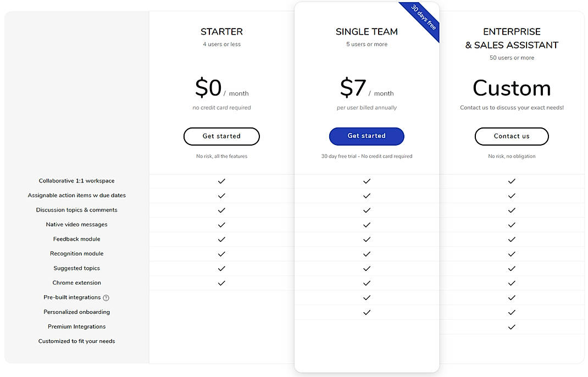This screenshot has height=377, width=588.
Task: Click the Chrome extension checkmark in Starter column
Action: (x=221, y=282)
